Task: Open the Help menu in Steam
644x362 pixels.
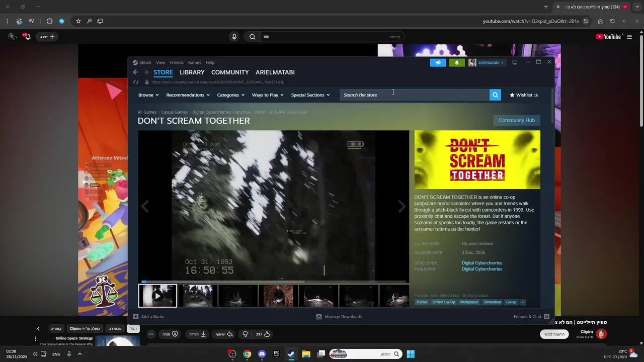Action: [x=210, y=62]
